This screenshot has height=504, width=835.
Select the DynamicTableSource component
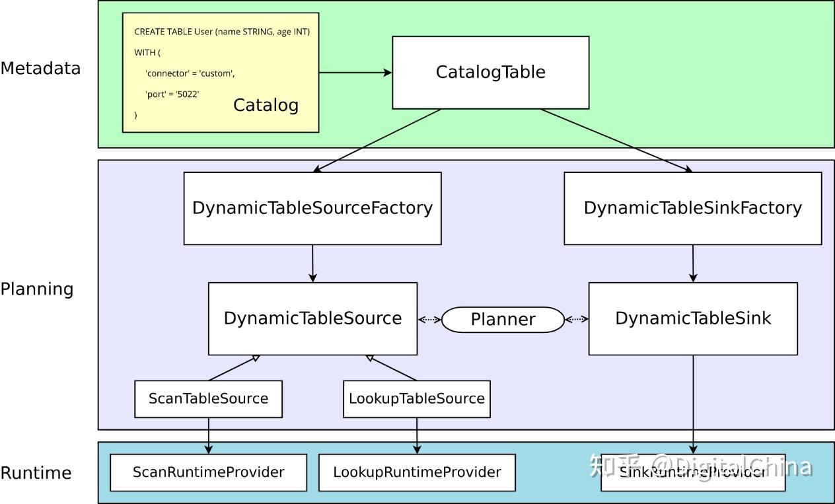pos(312,318)
